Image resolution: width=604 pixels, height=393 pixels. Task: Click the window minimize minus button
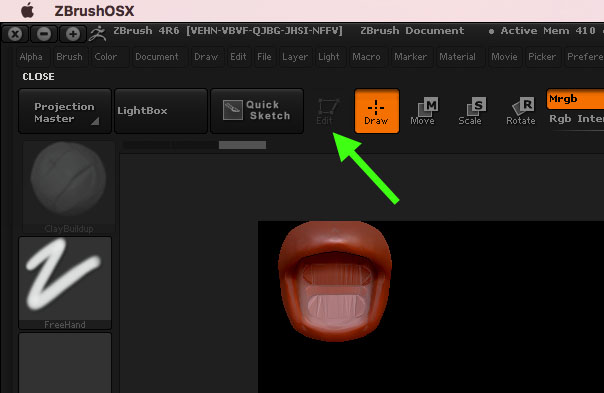click(x=44, y=34)
